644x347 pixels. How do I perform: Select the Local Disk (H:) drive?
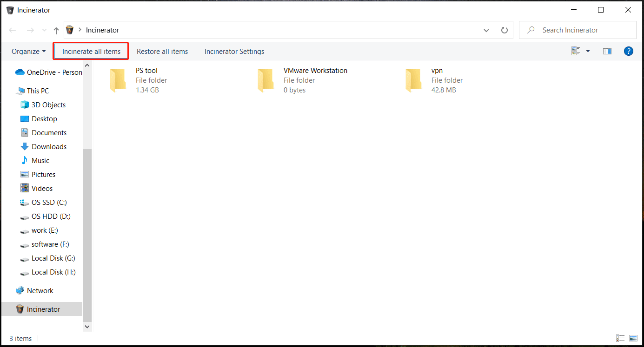tap(48, 272)
